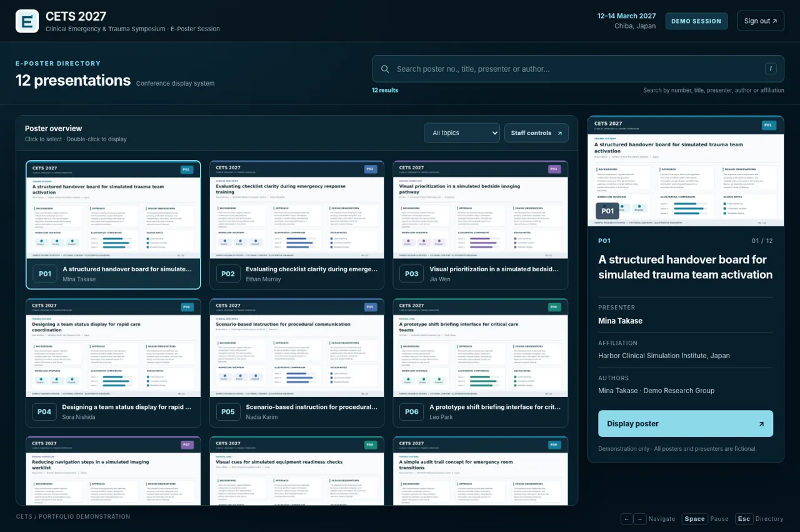Select poster P01 structured handover board card
800x532 pixels.
[113, 225]
